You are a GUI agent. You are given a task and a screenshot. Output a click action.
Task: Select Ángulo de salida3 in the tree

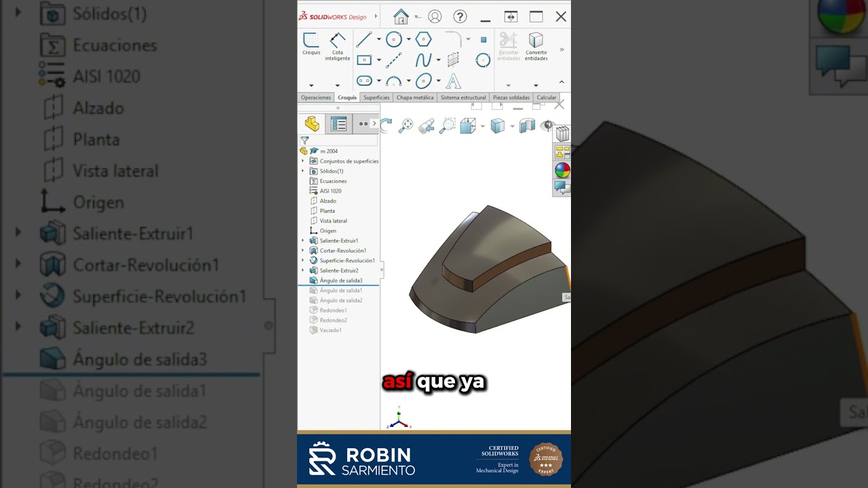[336, 281]
